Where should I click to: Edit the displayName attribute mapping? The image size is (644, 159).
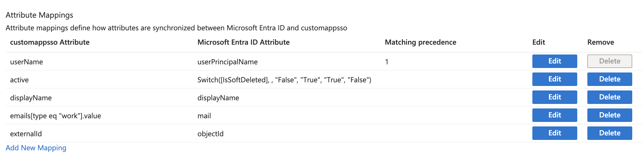pos(555,97)
